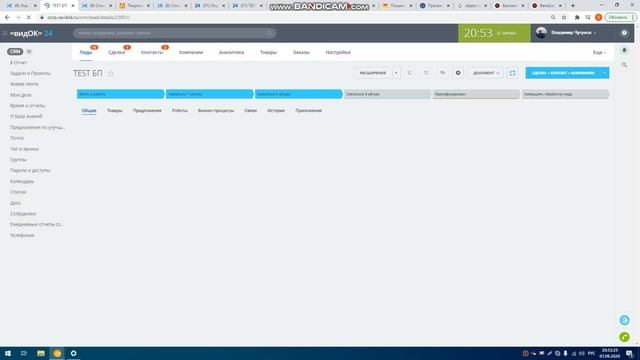
Task: Open Живая лента in sidebar
Action: coord(24,84)
